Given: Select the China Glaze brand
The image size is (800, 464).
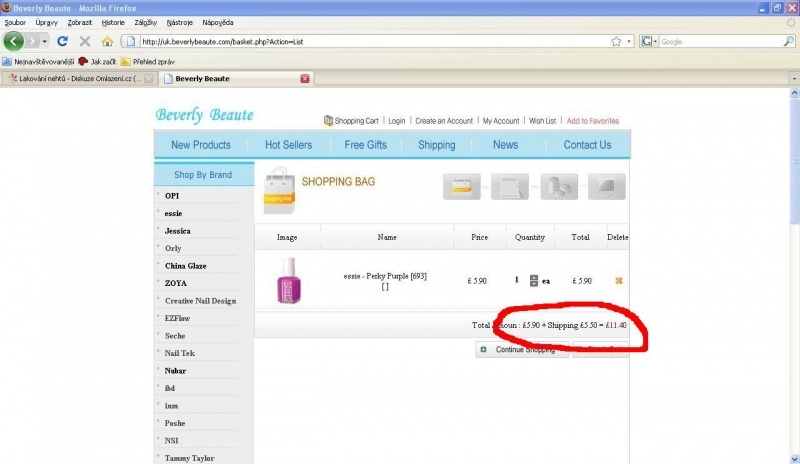Looking at the screenshot, I should tap(186, 266).
